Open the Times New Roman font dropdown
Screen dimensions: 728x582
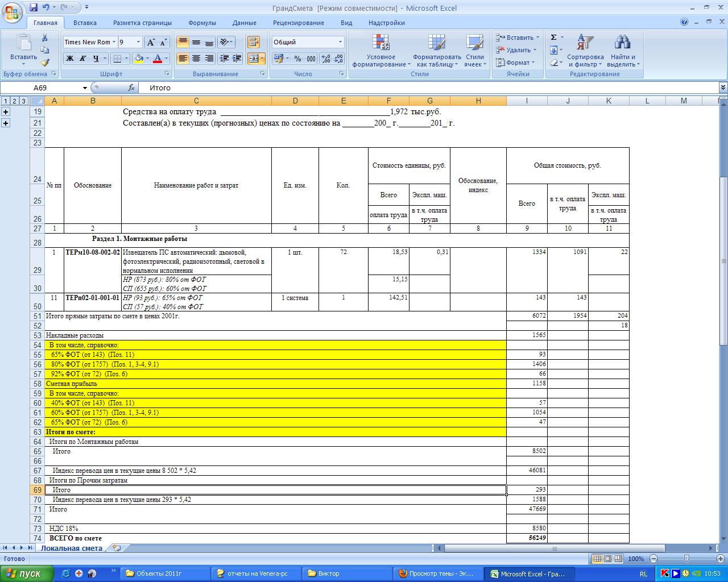[114, 42]
